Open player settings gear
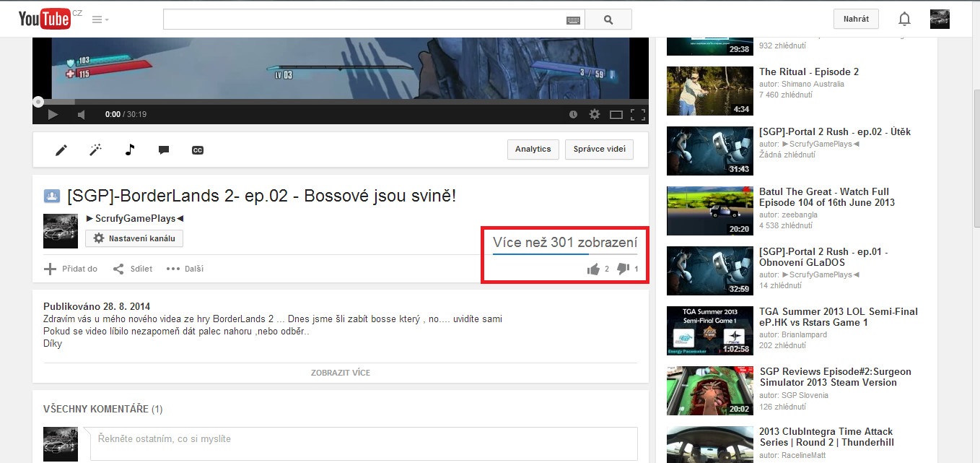 pyautogui.click(x=595, y=114)
